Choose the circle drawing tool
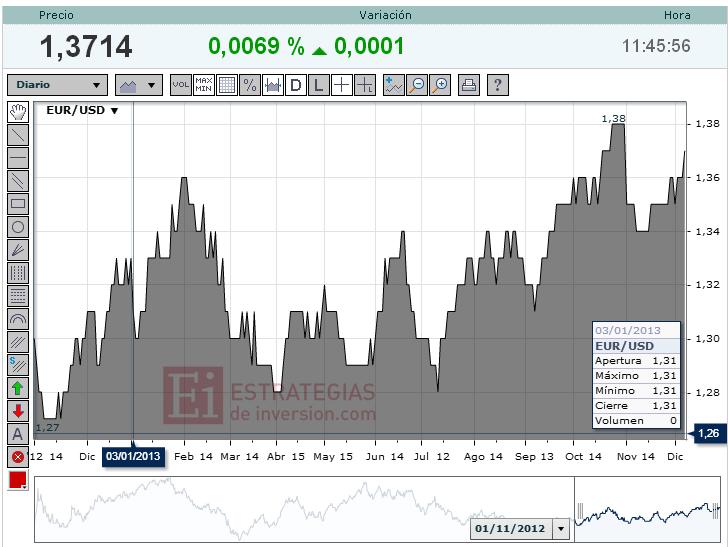Image resolution: width=728 pixels, height=547 pixels. (x=17, y=227)
